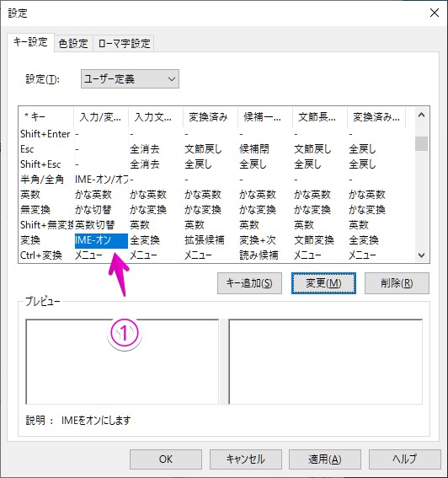Expand the ユーザー定義 settings dropdown
The image size is (448, 478).
click(130, 79)
